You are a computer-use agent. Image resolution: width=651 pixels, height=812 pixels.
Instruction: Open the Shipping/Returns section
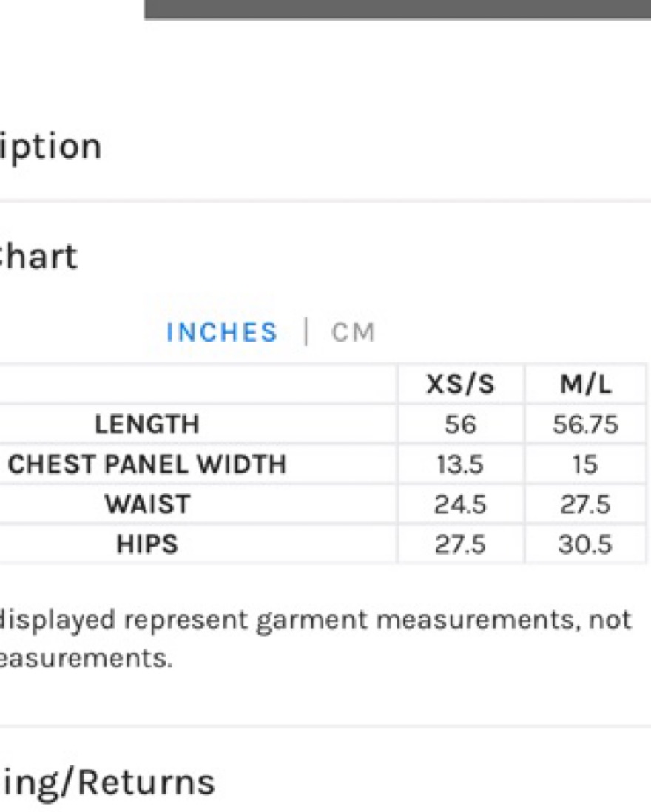point(108,782)
